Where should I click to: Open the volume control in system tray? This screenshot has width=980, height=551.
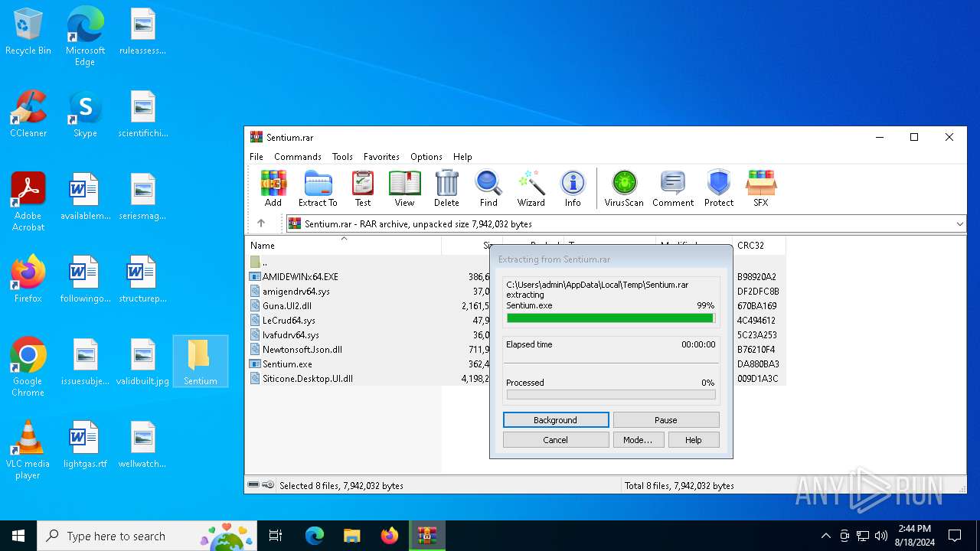(881, 536)
